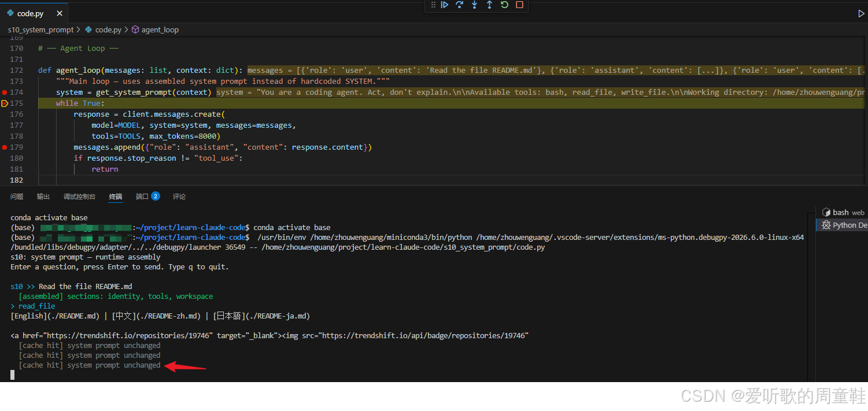Click the agent_loop symbol icon in breadcrumb
Image resolution: width=868 pixels, height=411 pixels.
tap(135, 29)
